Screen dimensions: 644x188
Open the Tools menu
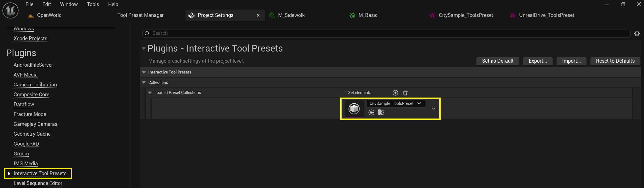pyautogui.click(x=93, y=4)
